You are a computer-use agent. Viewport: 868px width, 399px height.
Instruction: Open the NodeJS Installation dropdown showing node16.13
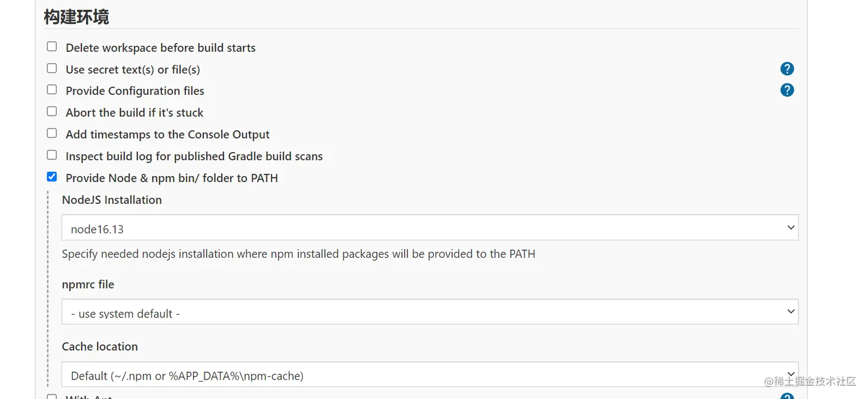(429, 228)
